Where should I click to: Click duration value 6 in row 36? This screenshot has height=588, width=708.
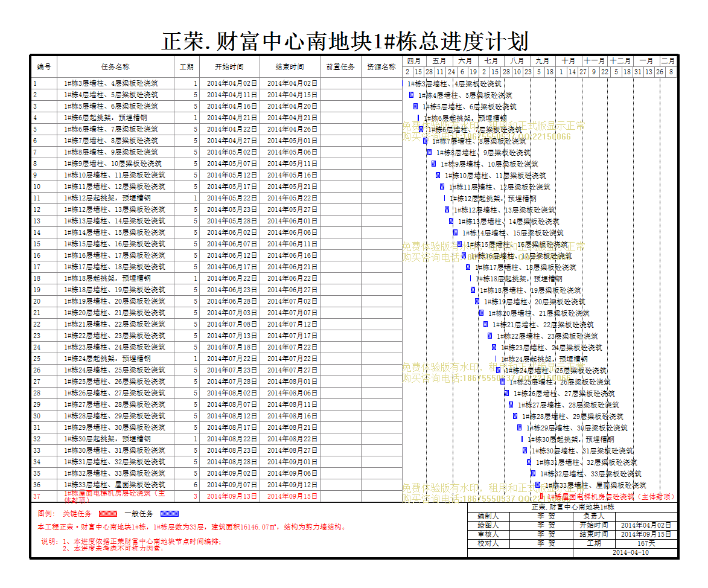click(196, 485)
